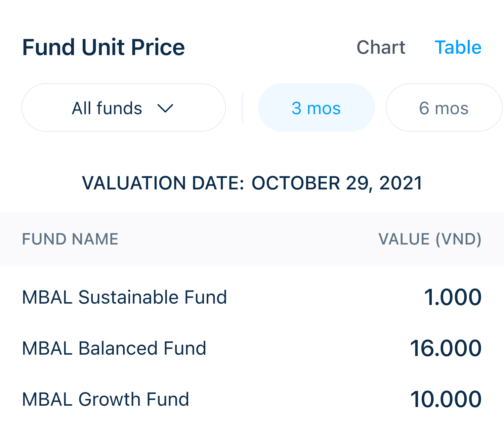Click the OCTOBER 29, 2021 date value

tap(337, 183)
